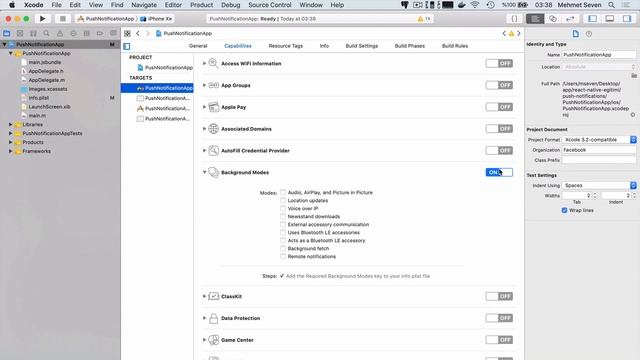The image size is (640, 360).
Task: Open Project Format dropdown
Action: (x=599, y=140)
